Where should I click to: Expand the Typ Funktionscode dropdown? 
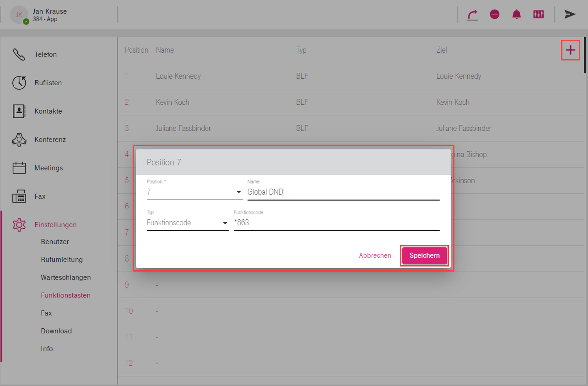pyautogui.click(x=188, y=223)
